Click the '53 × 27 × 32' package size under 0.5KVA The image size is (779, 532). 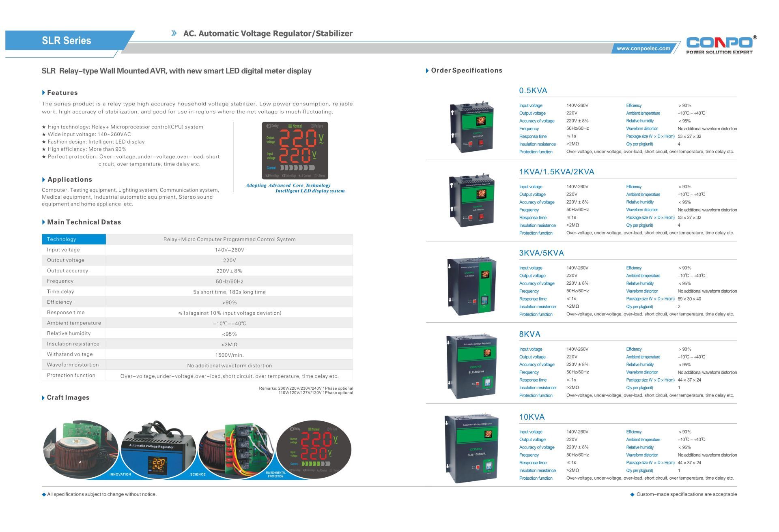point(689,136)
